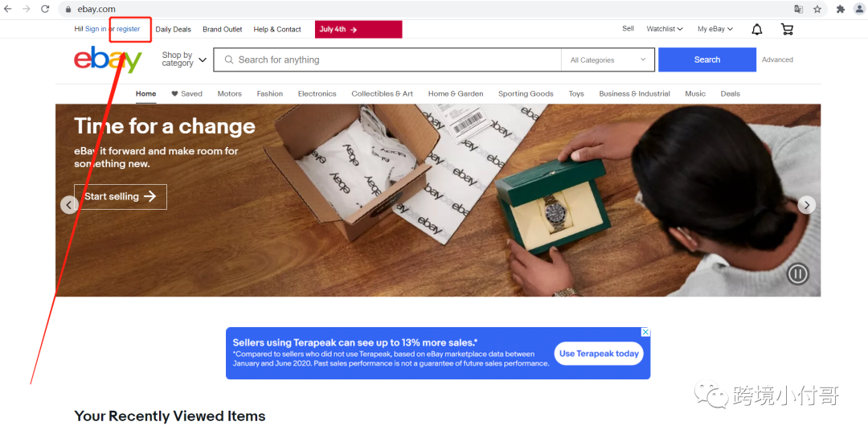
Task: Select the Electronics tab
Action: 317,93
